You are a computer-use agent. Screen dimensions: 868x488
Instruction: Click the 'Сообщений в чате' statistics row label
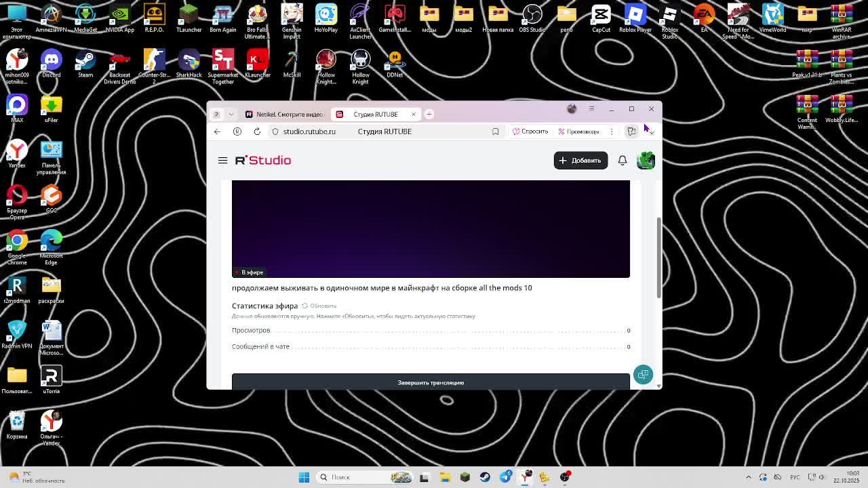click(x=260, y=346)
